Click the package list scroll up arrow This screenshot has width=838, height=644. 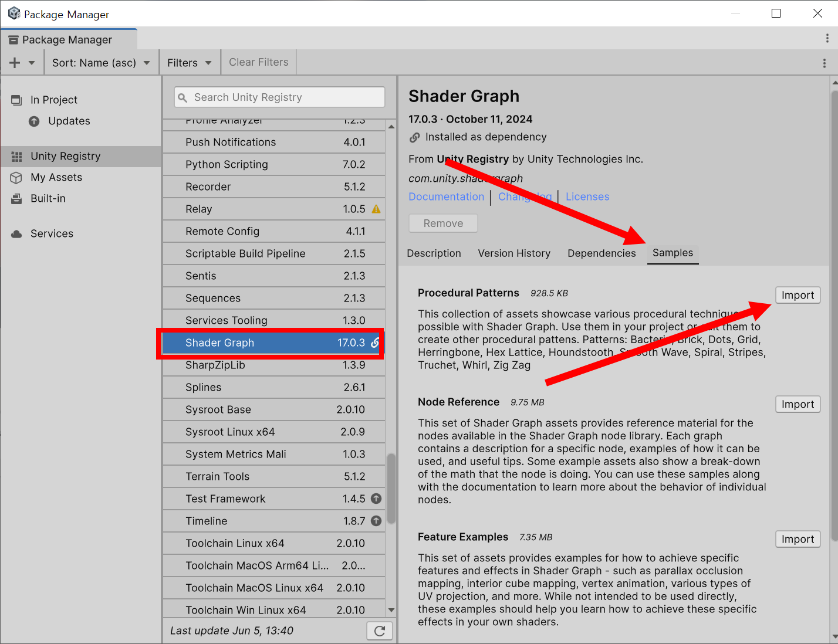(391, 126)
